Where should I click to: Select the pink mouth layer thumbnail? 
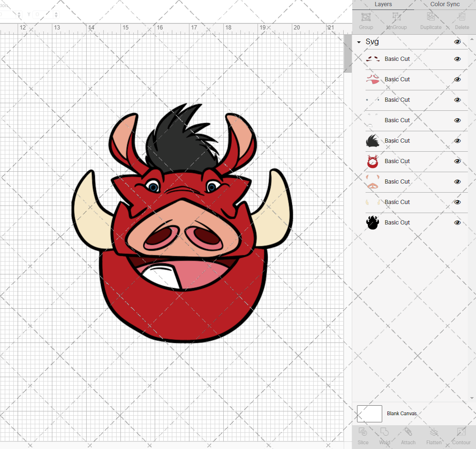[x=373, y=79]
